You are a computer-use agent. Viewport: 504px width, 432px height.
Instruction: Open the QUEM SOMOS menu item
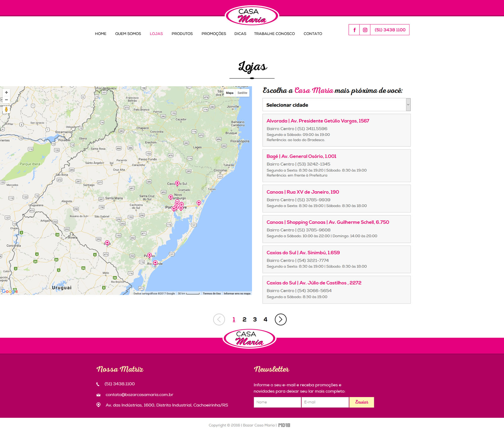coord(128,34)
